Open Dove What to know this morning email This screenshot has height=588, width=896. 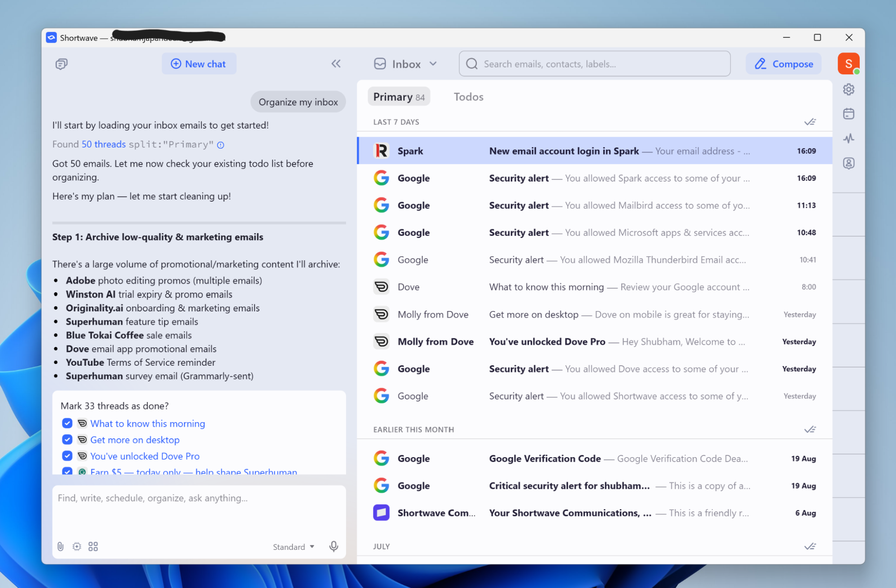tap(594, 287)
